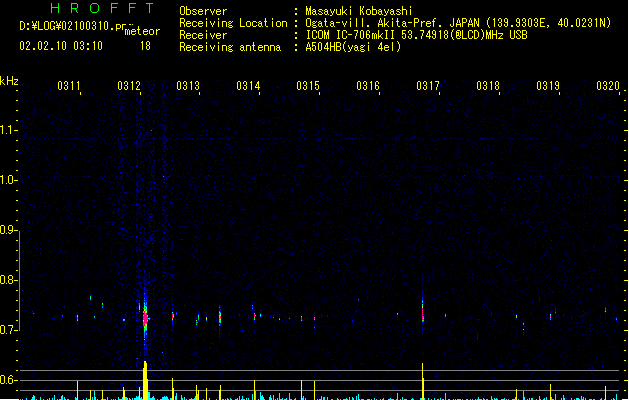
Task: Click the 0313 time marker
Action: (x=188, y=85)
